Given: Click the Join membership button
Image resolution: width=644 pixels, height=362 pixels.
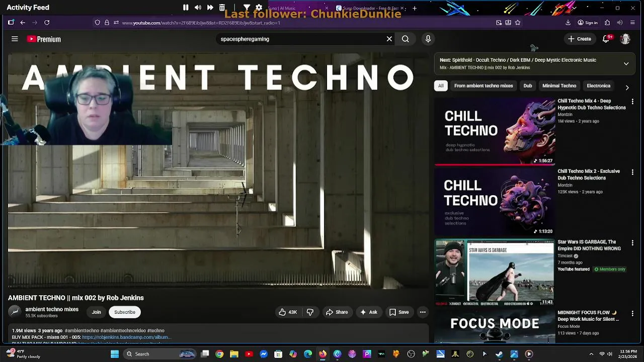Looking at the screenshot, I should pyautogui.click(x=96, y=312).
